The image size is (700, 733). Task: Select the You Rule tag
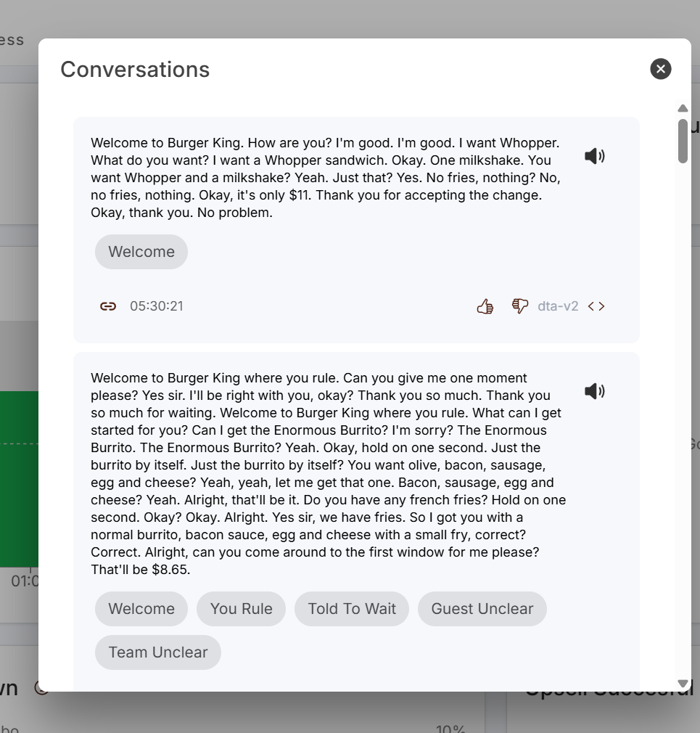241,609
